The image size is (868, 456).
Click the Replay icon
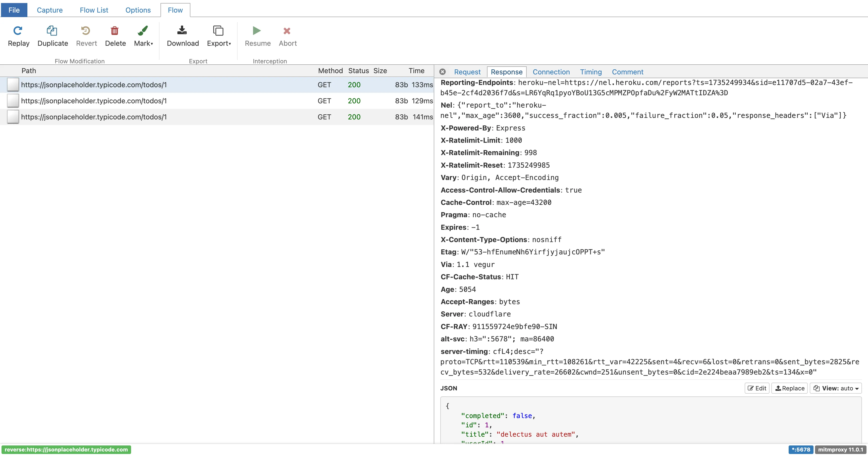pos(18,31)
